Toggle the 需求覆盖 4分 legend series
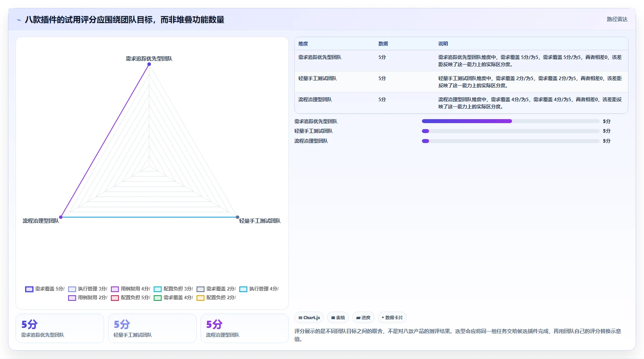Image resolution: width=644 pixels, height=359 pixels. tap(173, 298)
